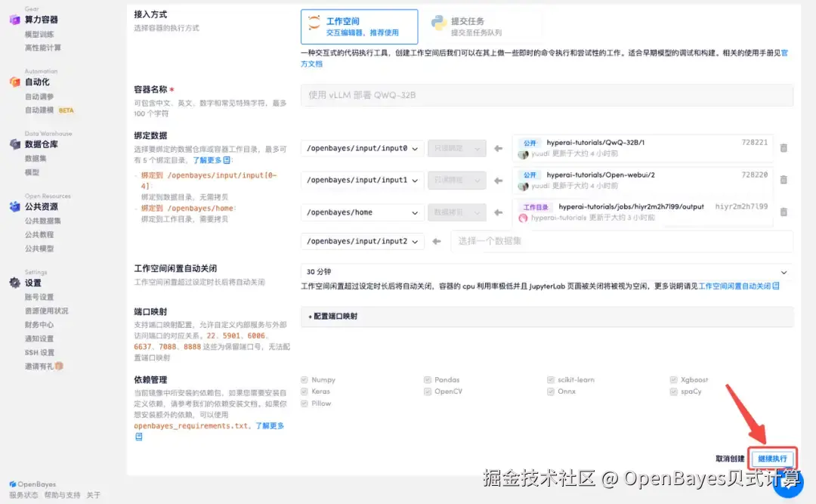Delete the QwQ-32B/1 data binding
Viewport: 816px width, 504px height.
[784, 148]
